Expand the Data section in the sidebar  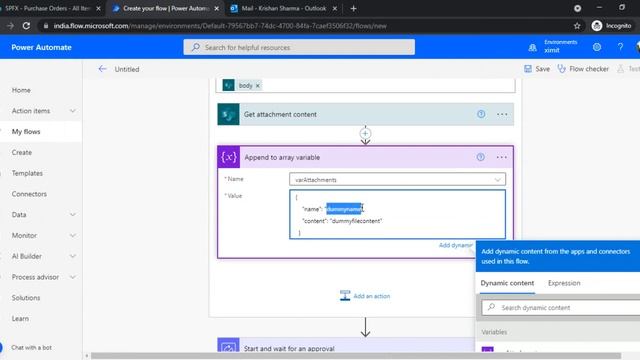(x=73, y=214)
